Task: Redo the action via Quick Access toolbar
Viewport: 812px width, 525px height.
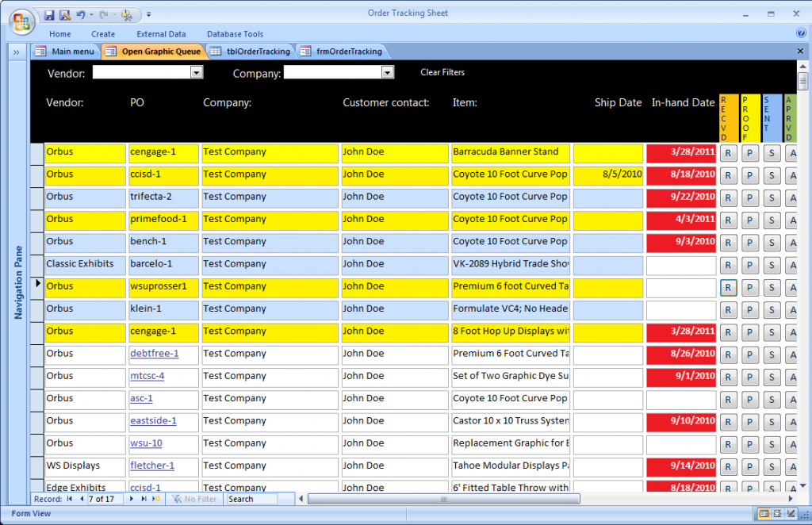Action: [x=104, y=15]
